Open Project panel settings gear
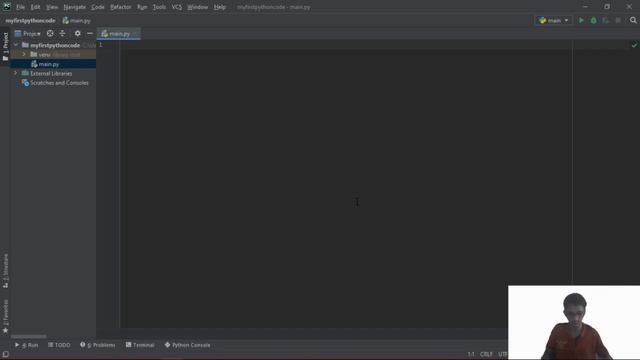The height and width of the screenshot is (360, 640). 78,33
